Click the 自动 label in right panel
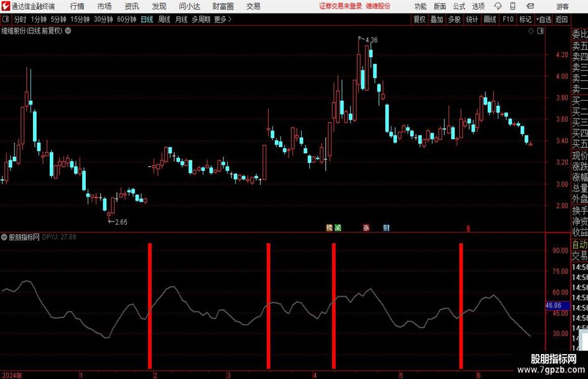This screenshot has height=379, width=588. coord(580,245)
